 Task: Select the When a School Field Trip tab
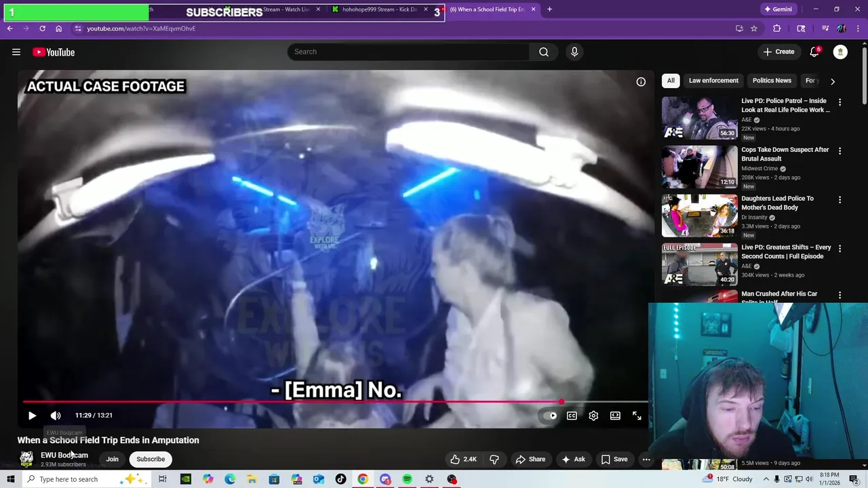pos(487,9)
